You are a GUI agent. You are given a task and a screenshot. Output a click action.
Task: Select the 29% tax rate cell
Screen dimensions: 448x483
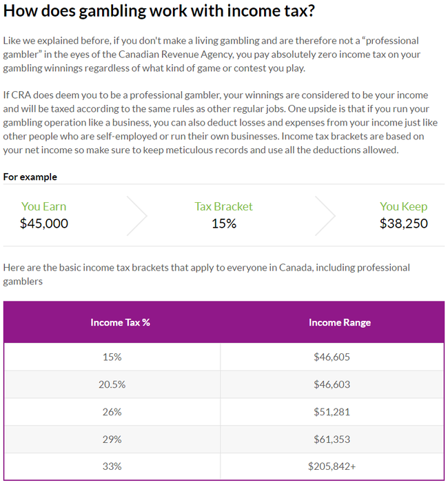(111, 439)
